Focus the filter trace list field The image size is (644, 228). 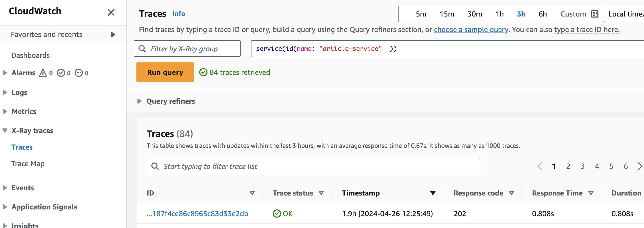pyautogui.click(x=313, y=166)
